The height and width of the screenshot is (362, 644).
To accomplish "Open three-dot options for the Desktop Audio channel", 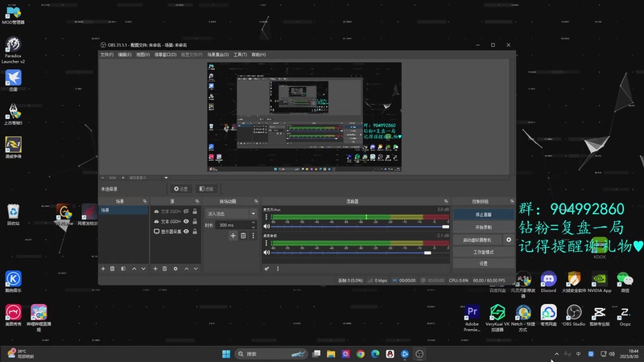I will click(266, 243).
